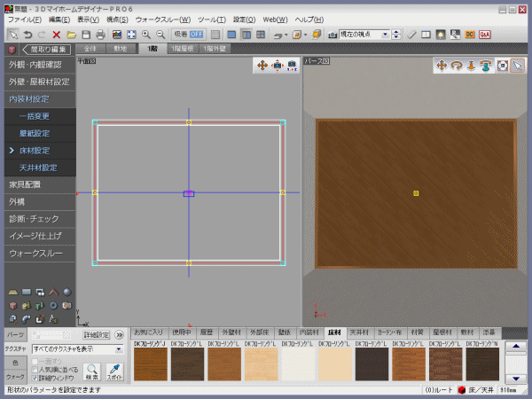This screenshot has height=399, width=532.
Task: Toggle the 吸着 OFF snap switch
Action: tap(190, 35)
